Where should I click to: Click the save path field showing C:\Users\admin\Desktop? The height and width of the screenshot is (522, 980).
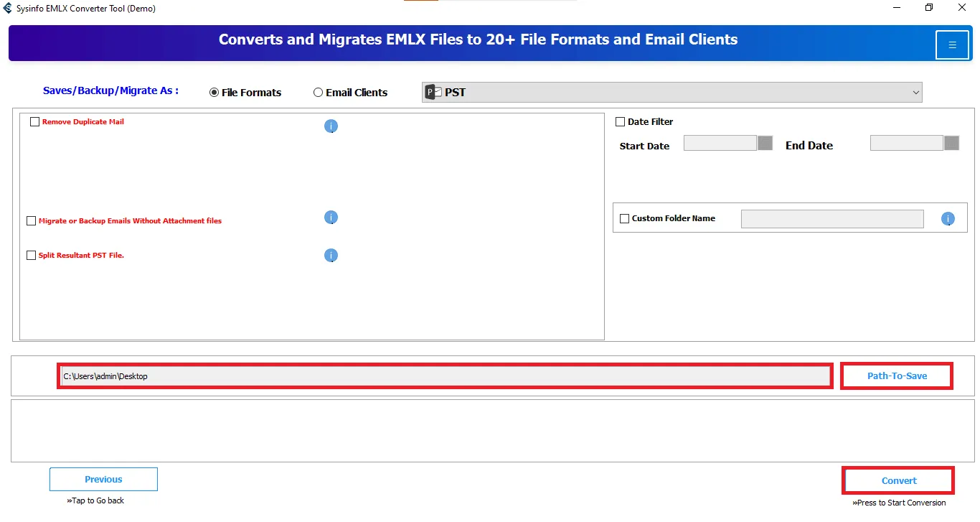pos(446,376)
